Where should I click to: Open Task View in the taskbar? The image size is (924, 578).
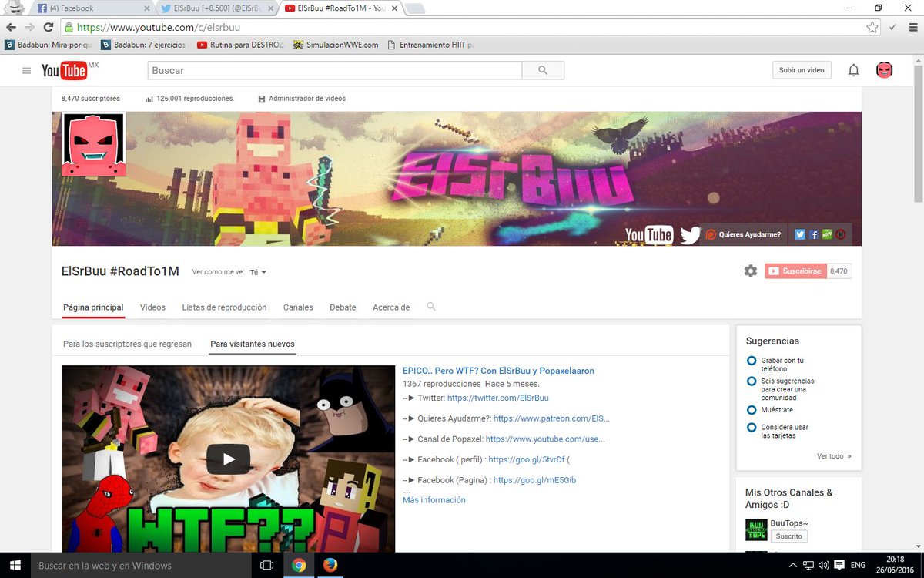point(266,565)
